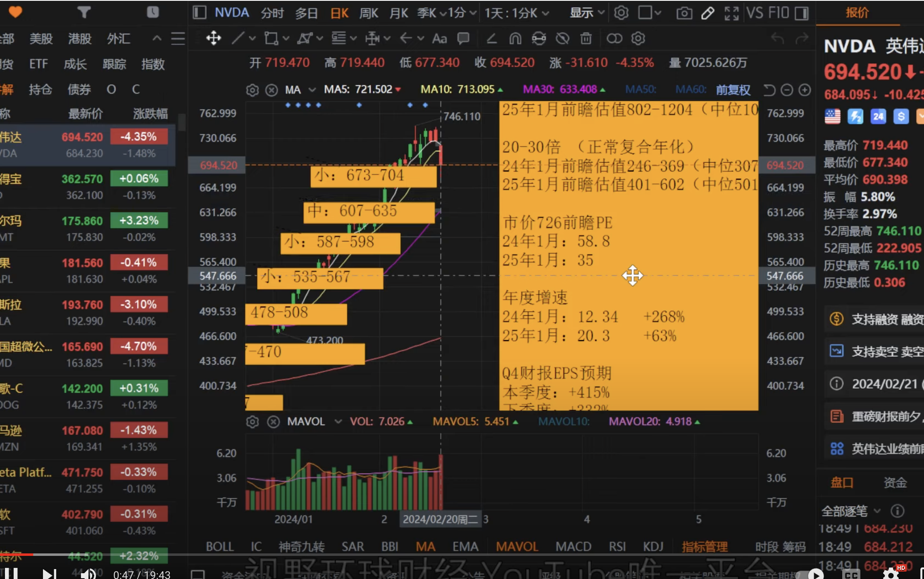Open the 全部逐笔 trades dropdown
Screen dimensions: 924x579
pyautogui.click(x=851, y=511)
